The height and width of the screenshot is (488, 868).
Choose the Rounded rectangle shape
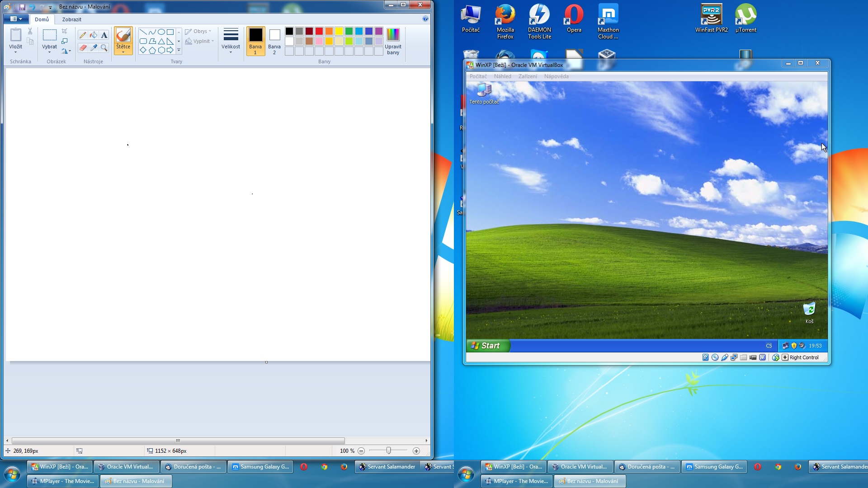[143, 41]
